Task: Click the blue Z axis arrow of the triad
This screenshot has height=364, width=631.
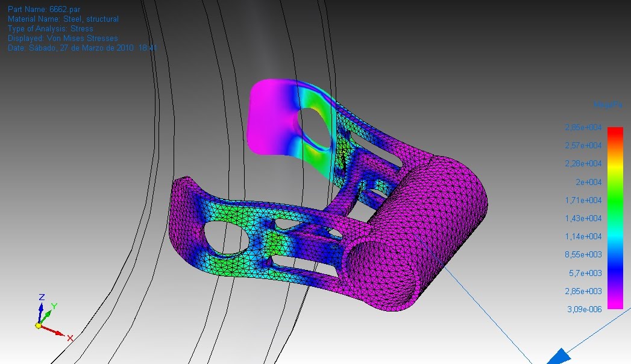Action: 41,309
